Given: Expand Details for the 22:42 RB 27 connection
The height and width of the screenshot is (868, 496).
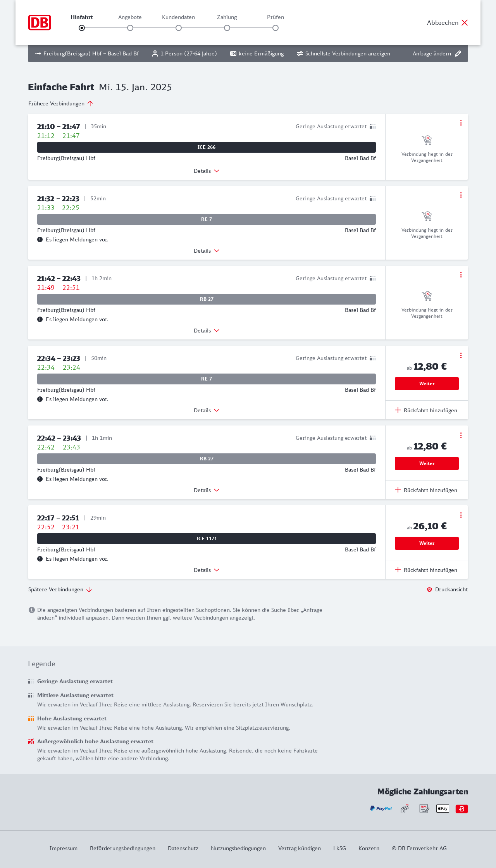Looking at the screenshot, I should point(207,490).
